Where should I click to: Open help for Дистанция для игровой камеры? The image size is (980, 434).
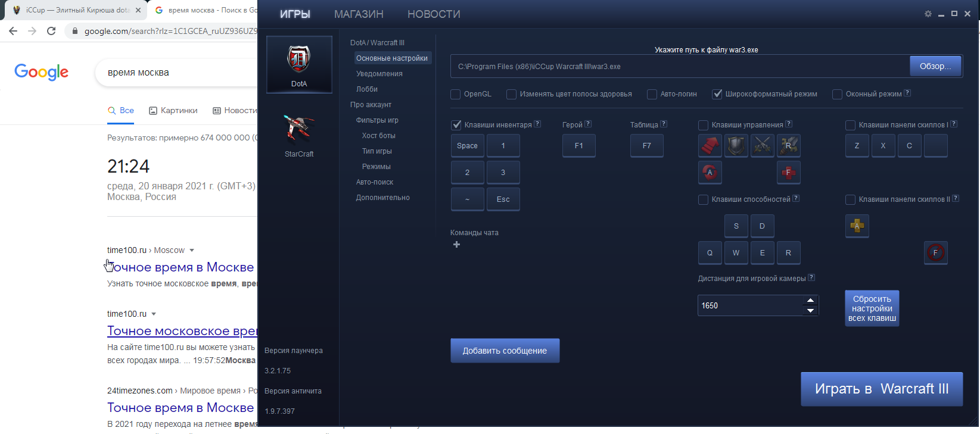(x=811, y=277)
